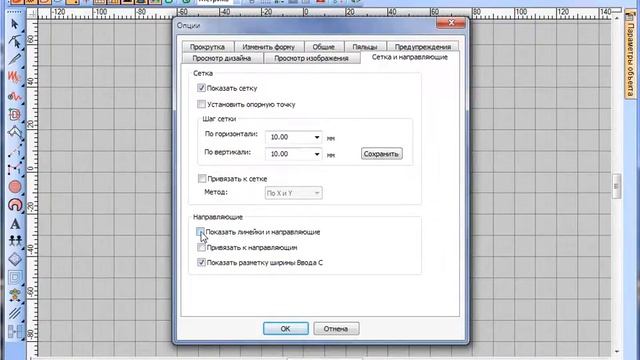The height and width of the screenshot is (360, 640).
Task: Click the diagonal lines icon
Action: [15, 313]
